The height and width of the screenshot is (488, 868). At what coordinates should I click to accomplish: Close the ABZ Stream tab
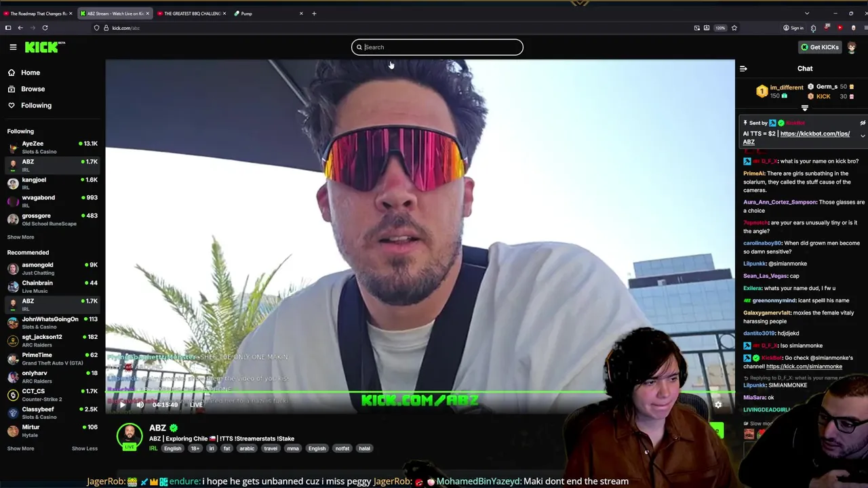(147, 14)
